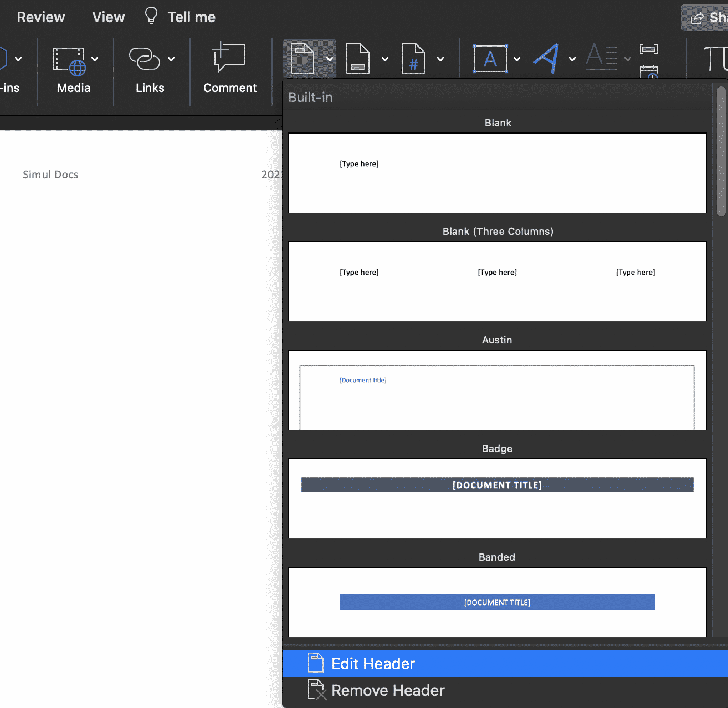Open the View tab
728x708 pixels.
107,17
